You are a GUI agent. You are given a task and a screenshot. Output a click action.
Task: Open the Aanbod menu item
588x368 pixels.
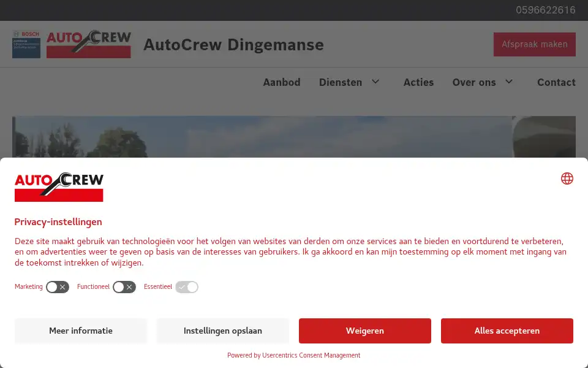pyautogui.click(x=282, y=82)
